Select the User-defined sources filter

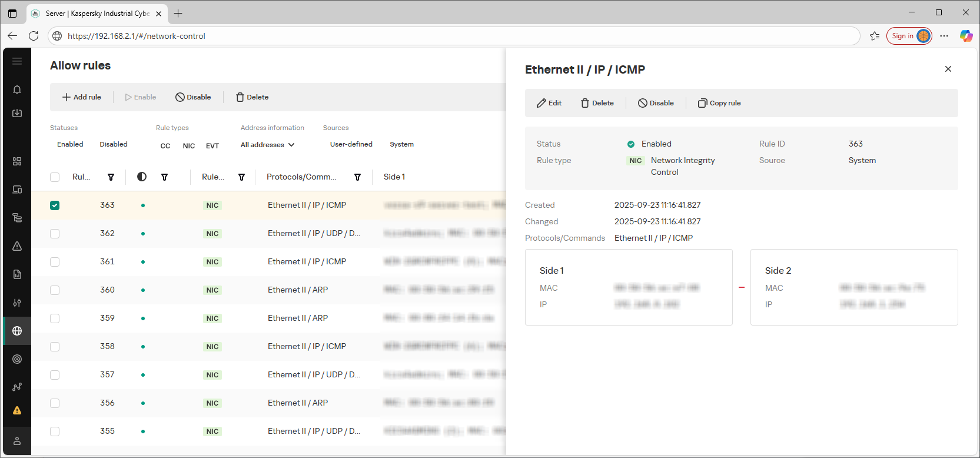pyautogui.click(x=351, y=144)
